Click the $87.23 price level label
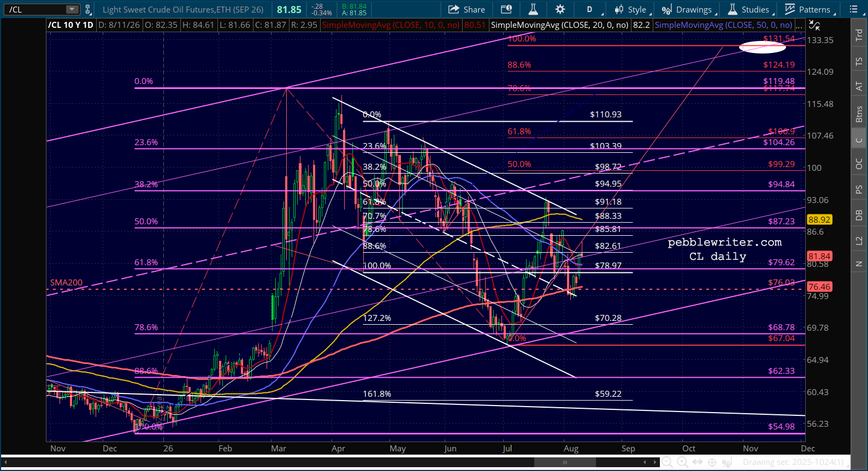 point(781,221)
